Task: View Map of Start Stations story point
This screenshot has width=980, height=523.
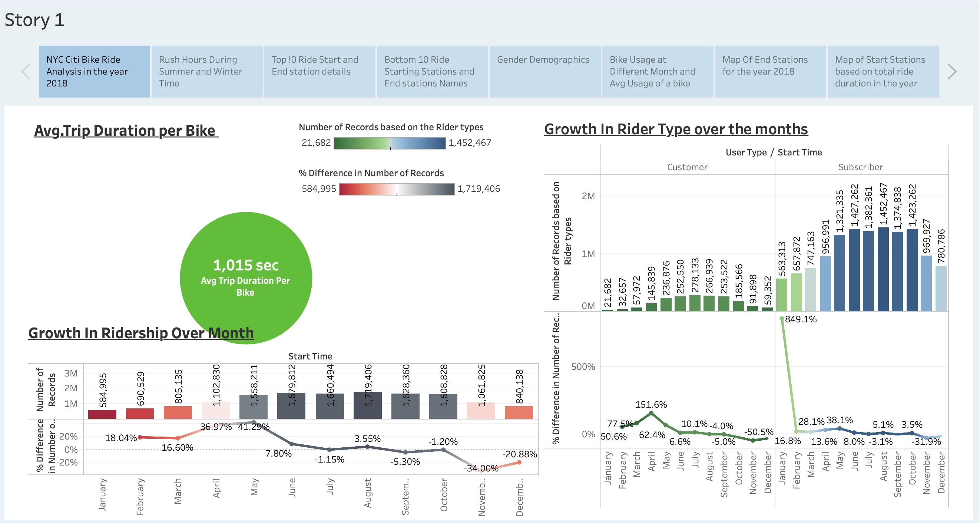Action: click(x=882, y=71)
